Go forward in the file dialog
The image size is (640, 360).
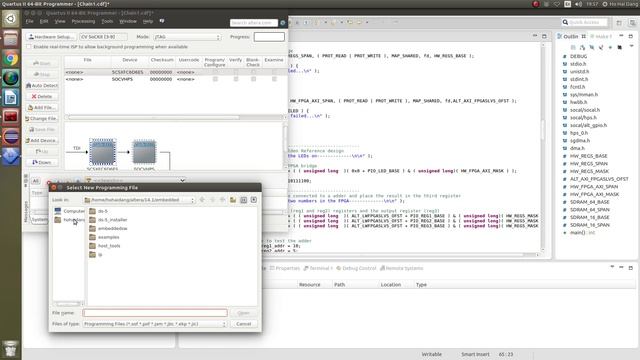tap(212, 200)
